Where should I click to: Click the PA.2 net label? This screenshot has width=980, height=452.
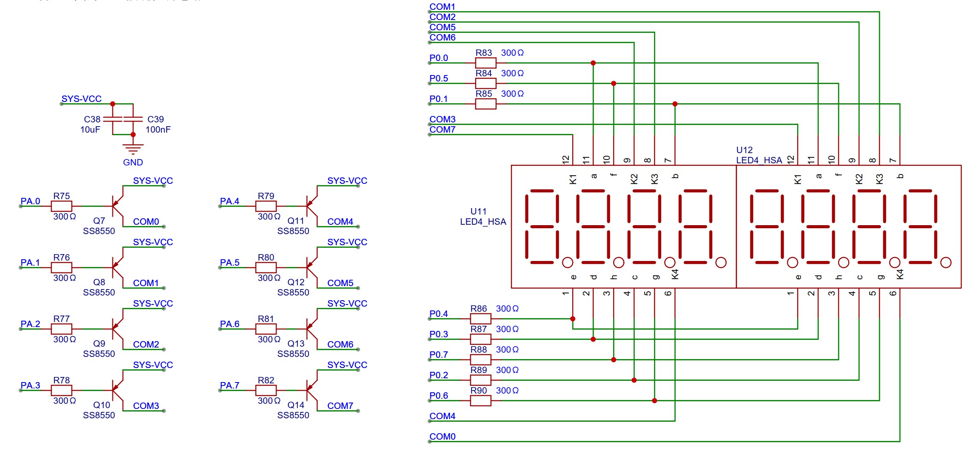[x=30, y=324]
